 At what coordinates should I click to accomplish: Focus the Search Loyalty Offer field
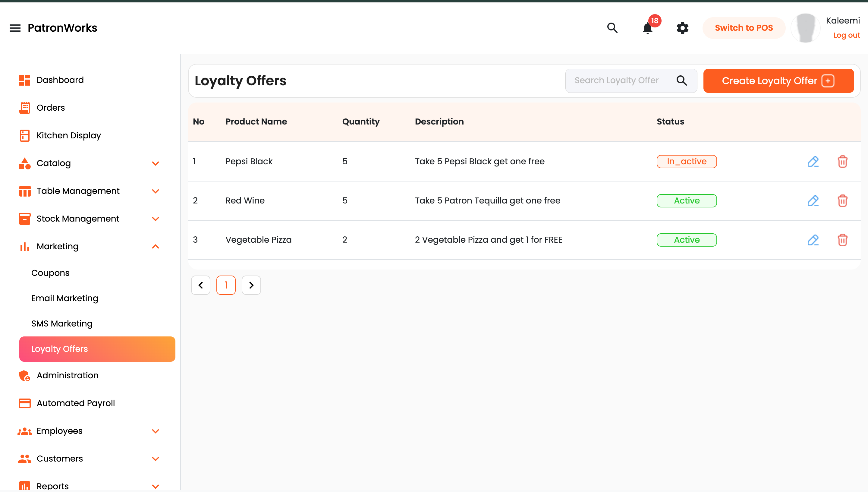pos(621,81)
